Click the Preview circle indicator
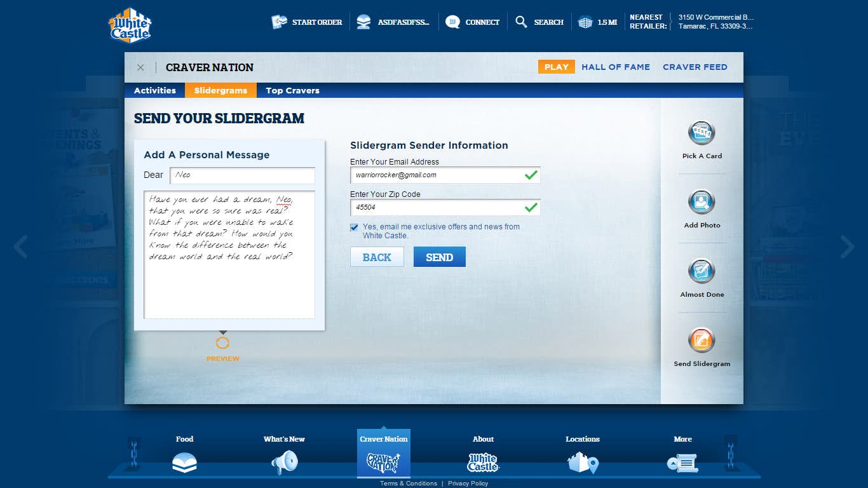 pyautogui.click(x=222, y=343)
